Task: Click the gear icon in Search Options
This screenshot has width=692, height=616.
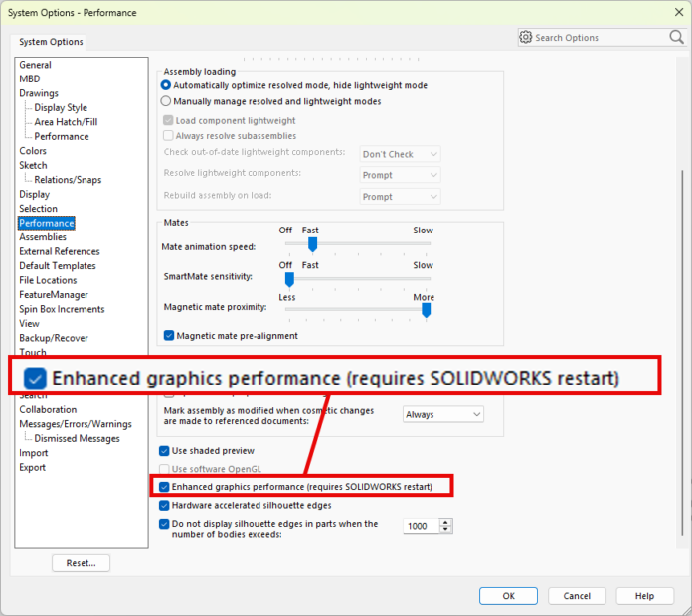Action: tap(526, 37)
